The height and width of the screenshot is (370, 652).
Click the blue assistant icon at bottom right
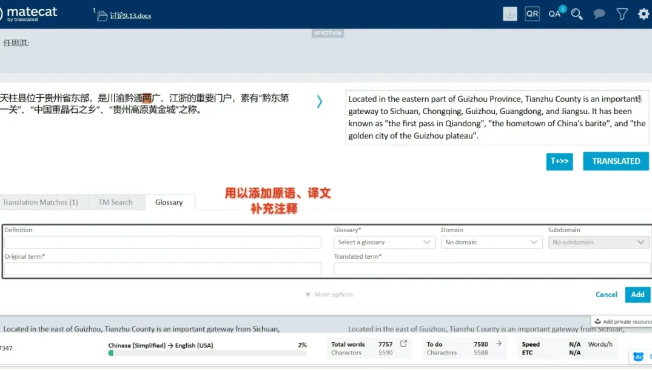pyautogui.click(x=638, y=357)
